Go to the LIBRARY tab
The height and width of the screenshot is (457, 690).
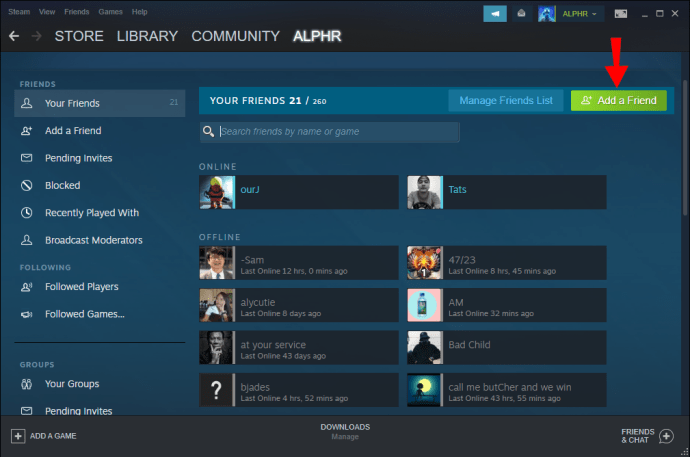[x=147, y=36]
